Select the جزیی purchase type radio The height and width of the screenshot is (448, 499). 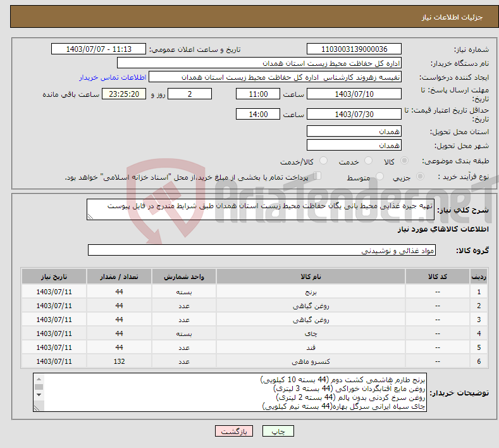(x=420, y=177)
